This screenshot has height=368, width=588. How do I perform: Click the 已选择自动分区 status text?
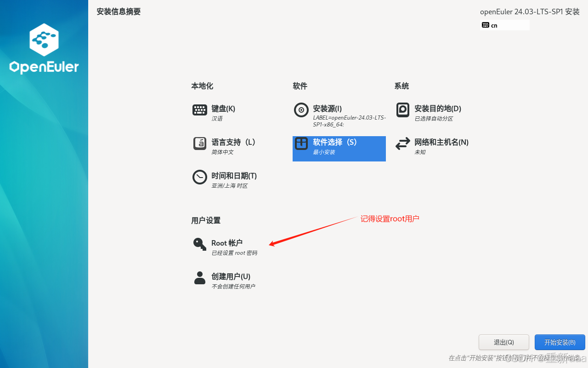click(434, 119)
